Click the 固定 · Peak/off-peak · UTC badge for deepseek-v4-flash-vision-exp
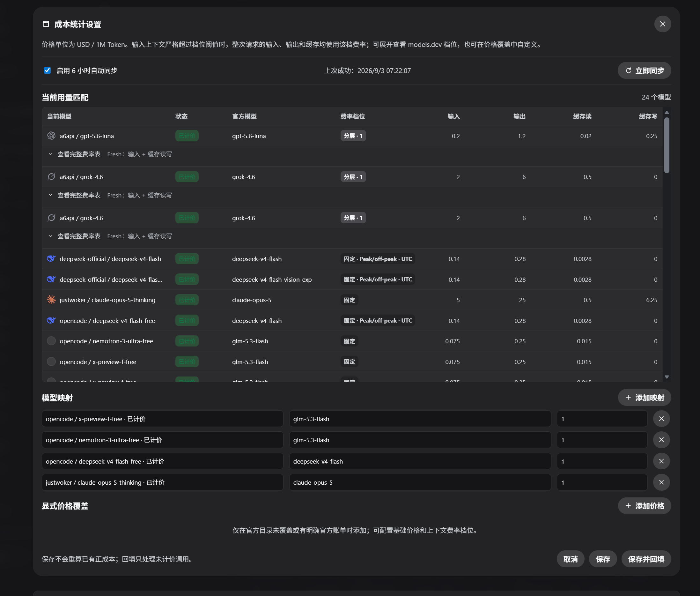 [378, 279]
